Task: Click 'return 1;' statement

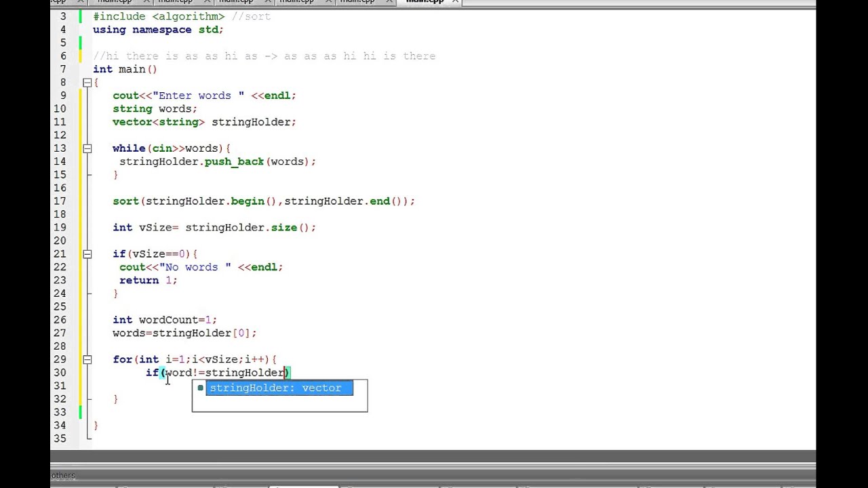Action: tap(148, 281)
